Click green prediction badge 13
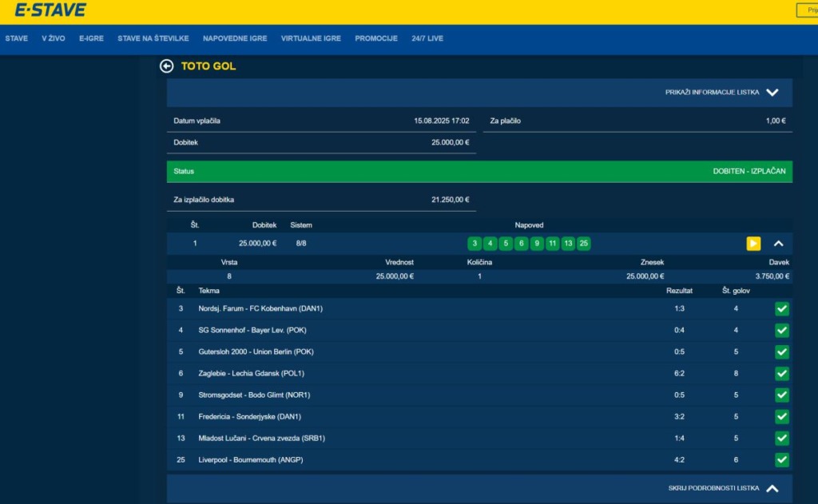This screenshot has height=504, width=818. tap(568, 244)
